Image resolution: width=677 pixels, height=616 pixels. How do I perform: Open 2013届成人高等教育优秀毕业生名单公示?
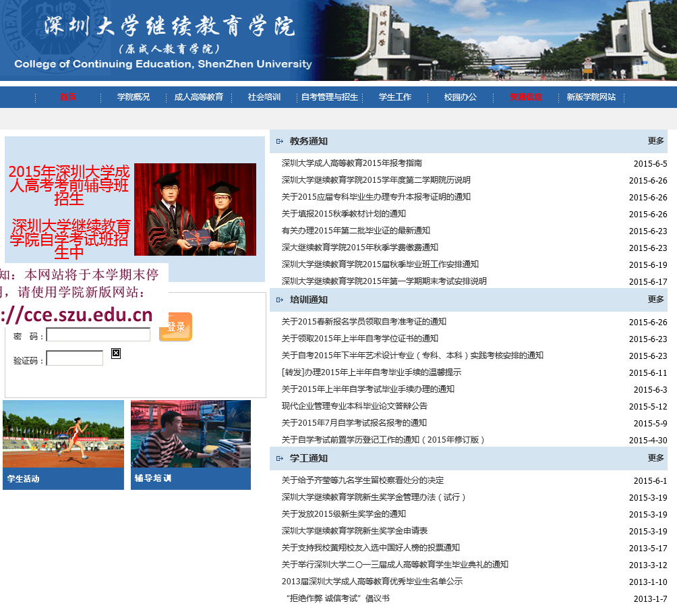[x=372, y=582]
